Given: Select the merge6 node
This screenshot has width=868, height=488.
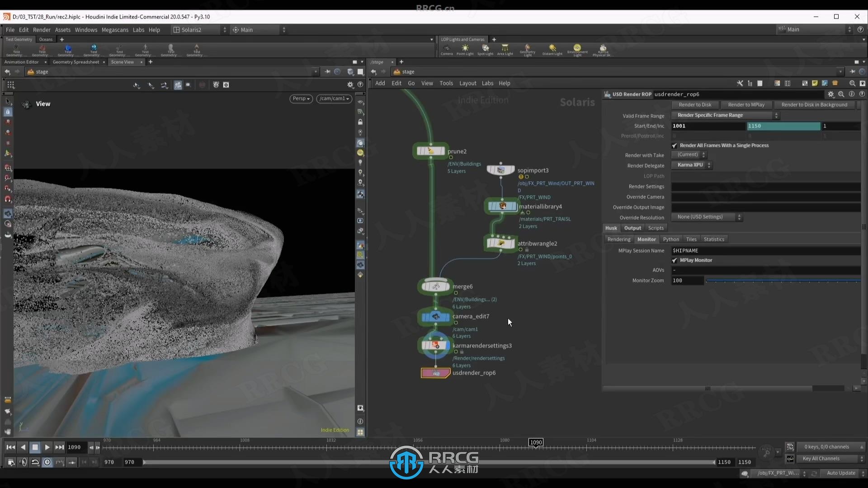Looking at the screenshot, I should (x=435, y=286).
